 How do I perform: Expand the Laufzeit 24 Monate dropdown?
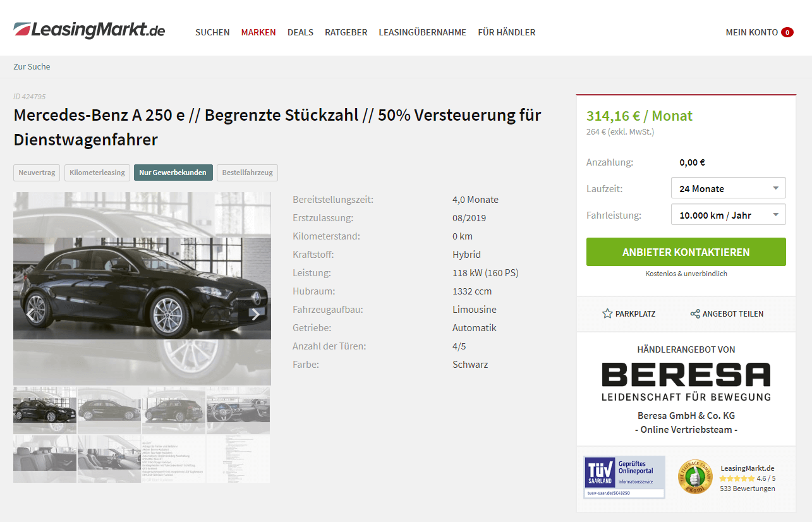728,188
